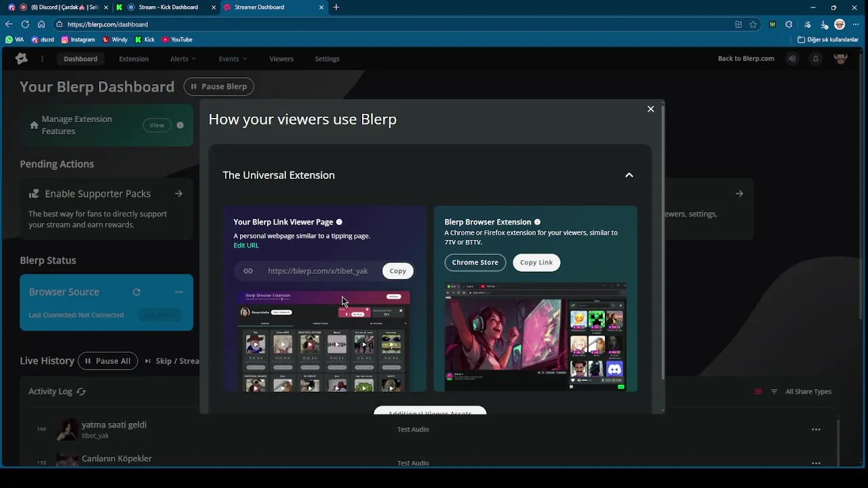Open the Viewers tab

[x=281, y=58]
